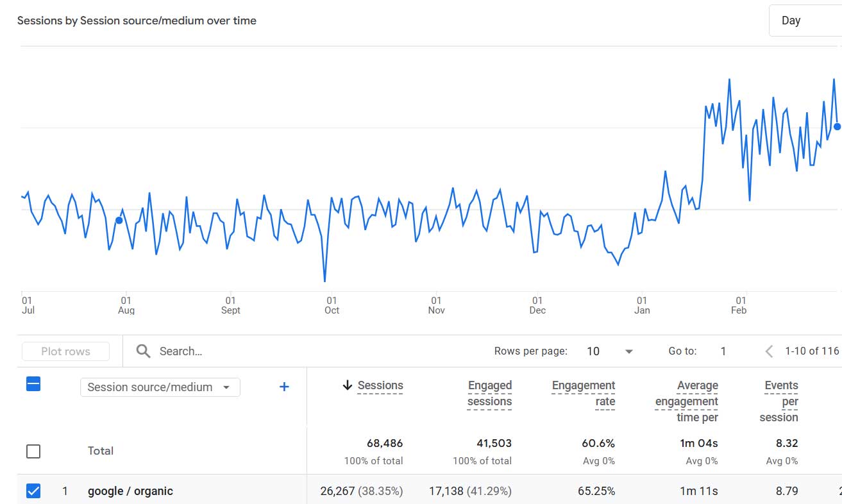The width and height of the screenshot is (842, 504).
Task: Click the row number 1 cell
Action: pyautogui.click(x=65, y=491)
